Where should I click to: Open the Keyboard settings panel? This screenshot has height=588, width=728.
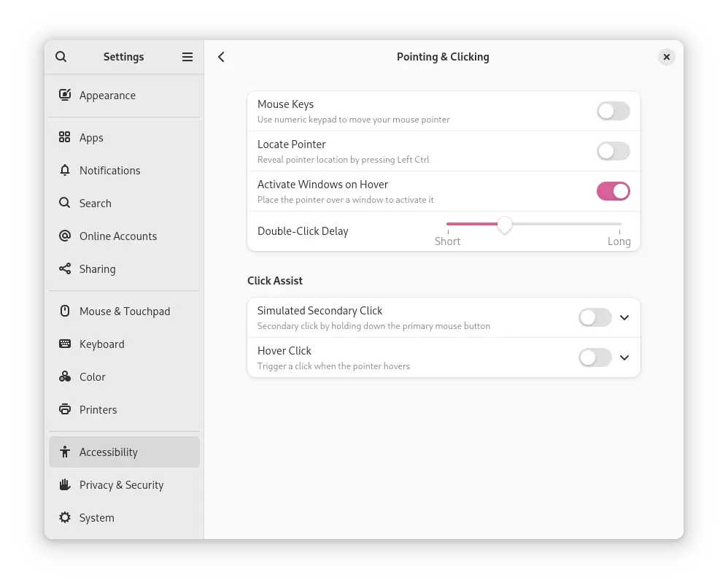pyautogui.click(x=101, y=344)
